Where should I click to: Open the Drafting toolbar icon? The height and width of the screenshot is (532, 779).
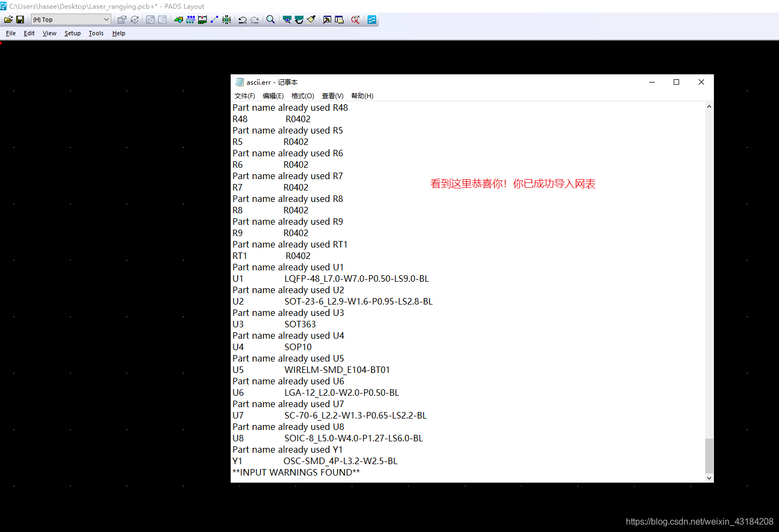point(179,20)
